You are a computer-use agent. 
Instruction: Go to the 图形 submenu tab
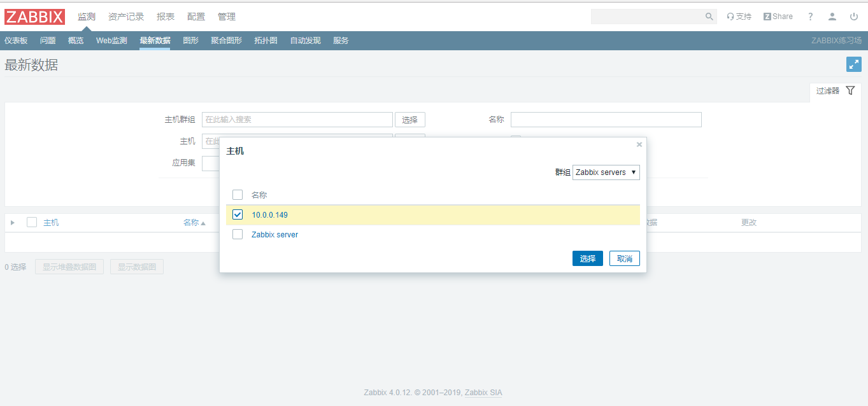pos(190,41)
